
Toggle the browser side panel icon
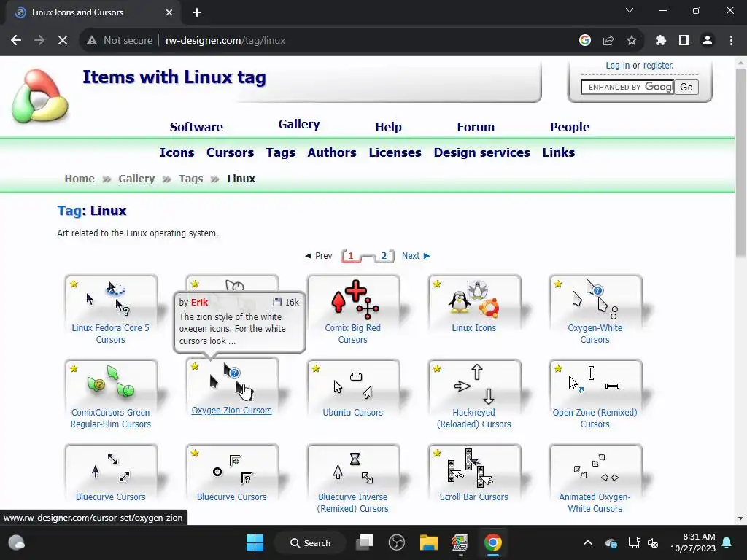point(684,41)
